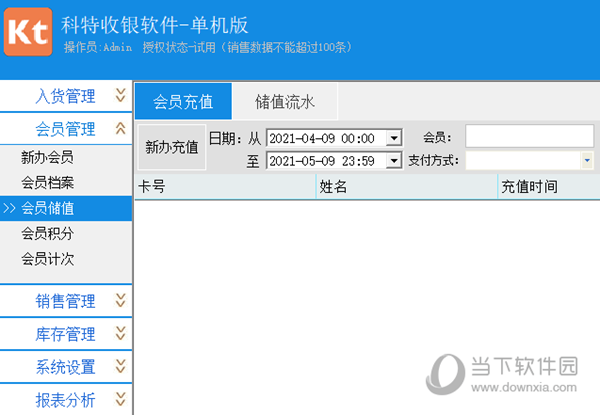This screenshot has height=415, width=600.
Task: Open the end date 2021-05-09 dropdown arrow
Action: 394,161
